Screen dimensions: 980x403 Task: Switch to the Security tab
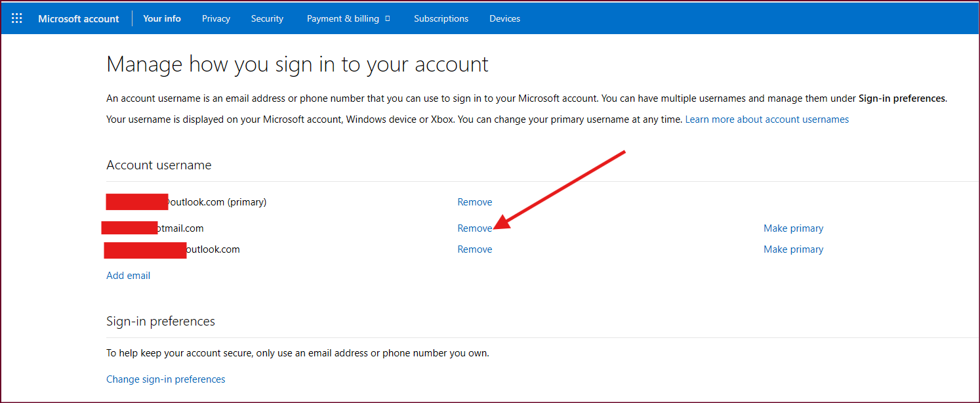coord(267,18)
